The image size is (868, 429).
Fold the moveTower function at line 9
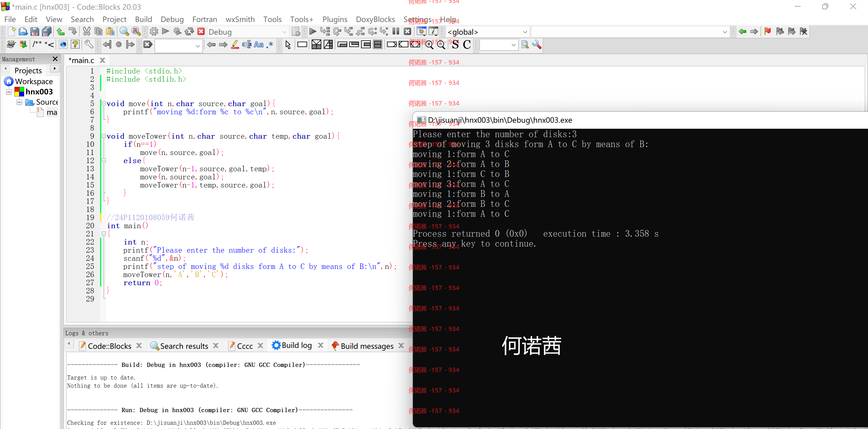click(104, 136)
